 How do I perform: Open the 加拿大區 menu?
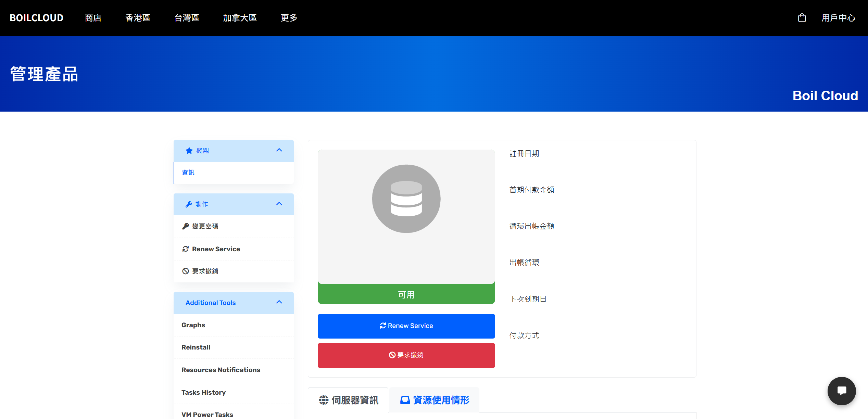[x=240, y=18]
